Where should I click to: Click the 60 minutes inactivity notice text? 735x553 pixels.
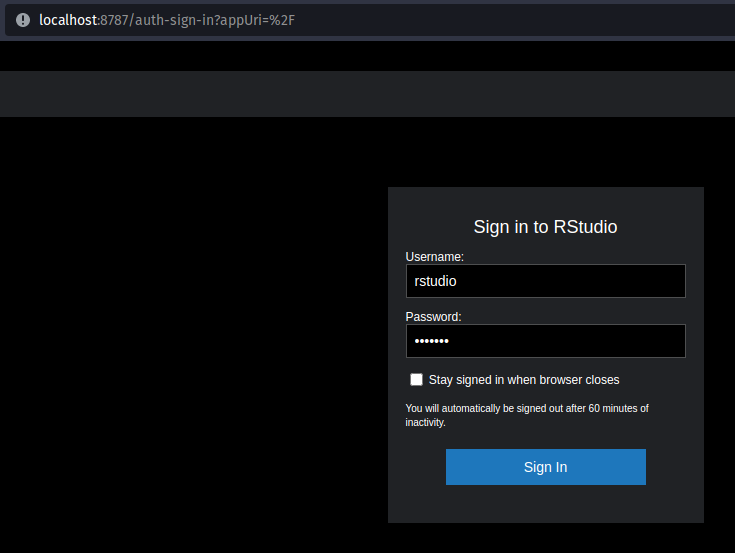[527, 415]
